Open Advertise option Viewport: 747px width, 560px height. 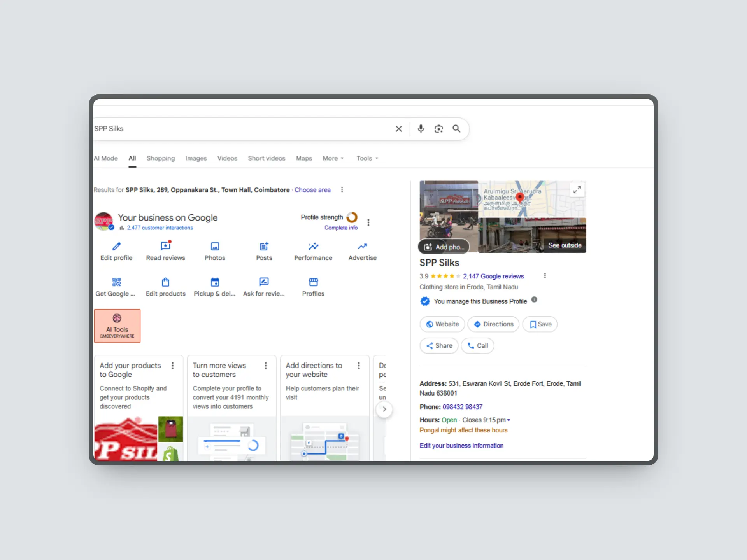coord(362,251)
